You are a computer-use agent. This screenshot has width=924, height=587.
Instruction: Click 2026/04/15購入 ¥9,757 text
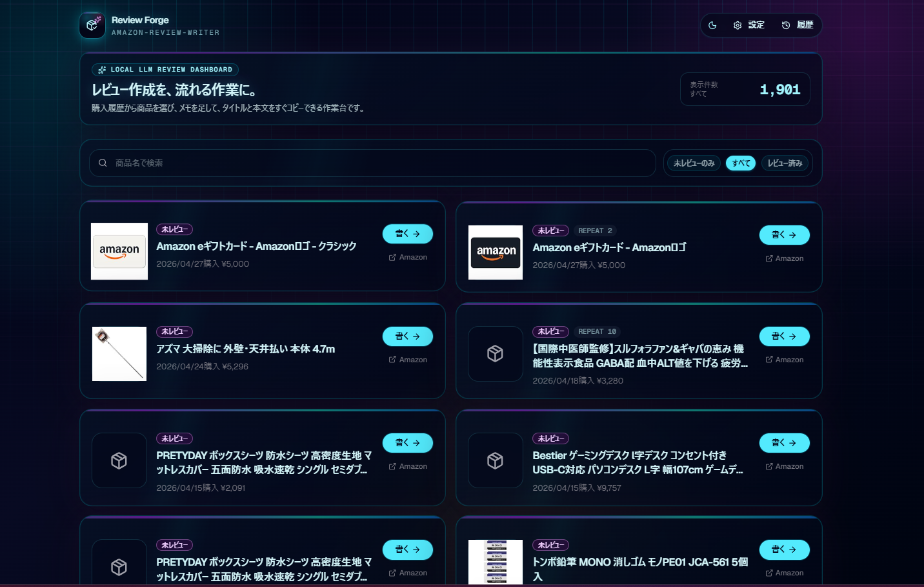(x=577, y=488)
